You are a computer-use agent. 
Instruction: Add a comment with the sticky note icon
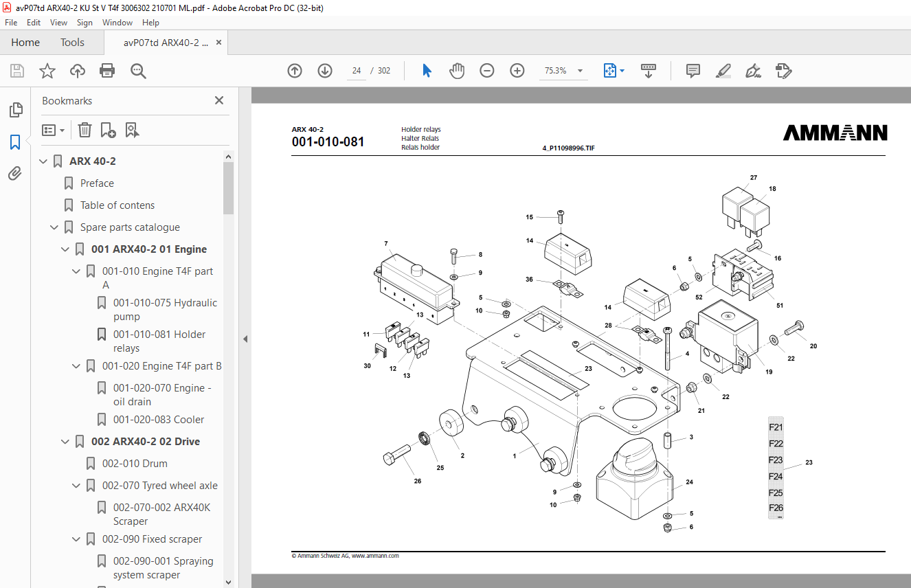(693, 71)
